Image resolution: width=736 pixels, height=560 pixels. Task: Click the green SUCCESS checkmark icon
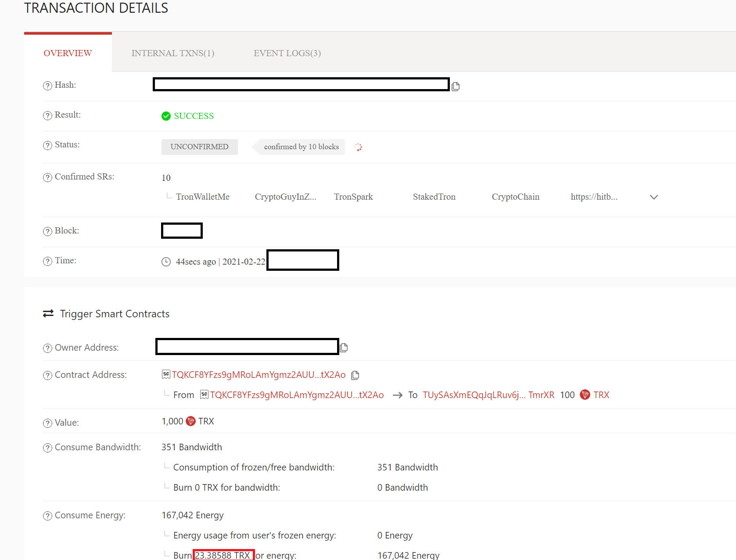(166, 116)
